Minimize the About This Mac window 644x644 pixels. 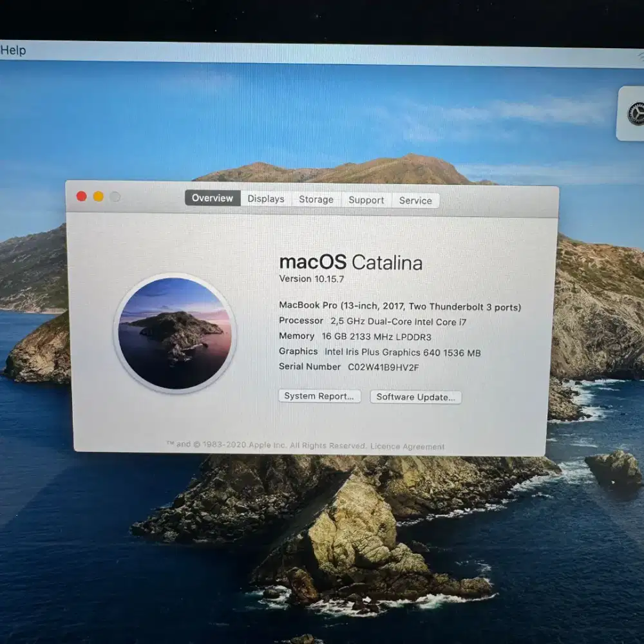98,197
